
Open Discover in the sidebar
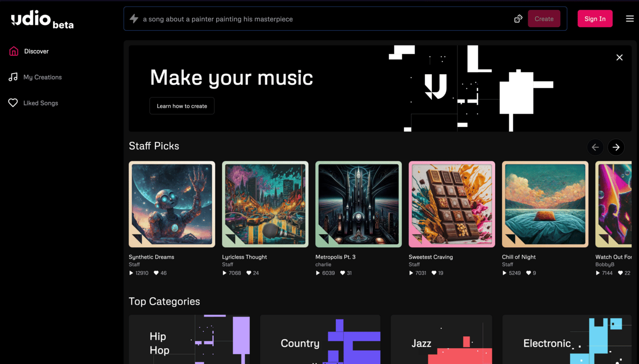click(29, 51)
